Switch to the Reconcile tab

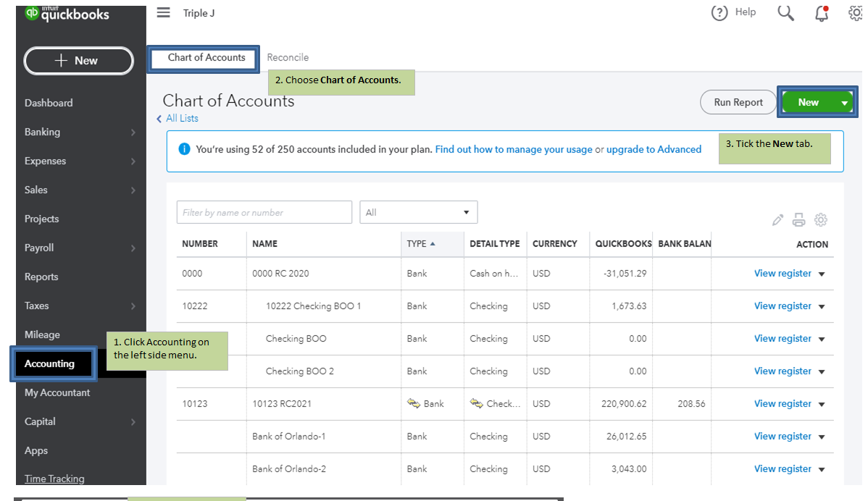point(288,57)
